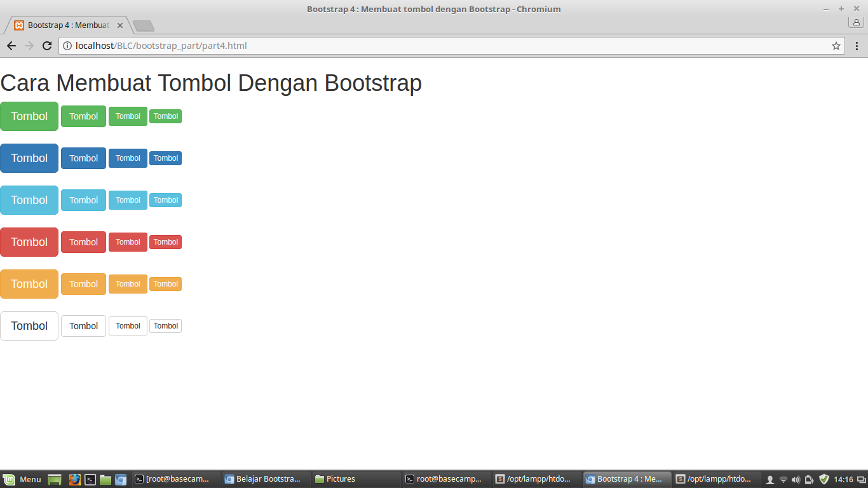868x488 pixels.
Task: Toggle Wi-Fi from the network tray icon
Action: [x=783, y=480]
